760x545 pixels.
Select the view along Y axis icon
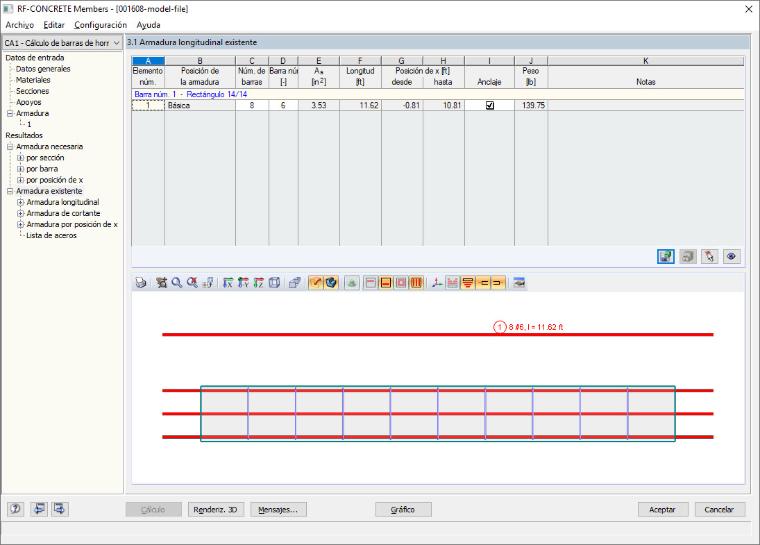pyautogui.click(x=243, y=282)
